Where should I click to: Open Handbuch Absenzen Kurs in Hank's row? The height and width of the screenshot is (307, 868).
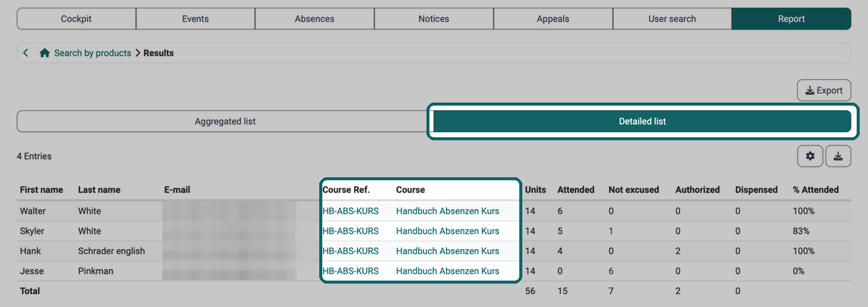point(448,250)
